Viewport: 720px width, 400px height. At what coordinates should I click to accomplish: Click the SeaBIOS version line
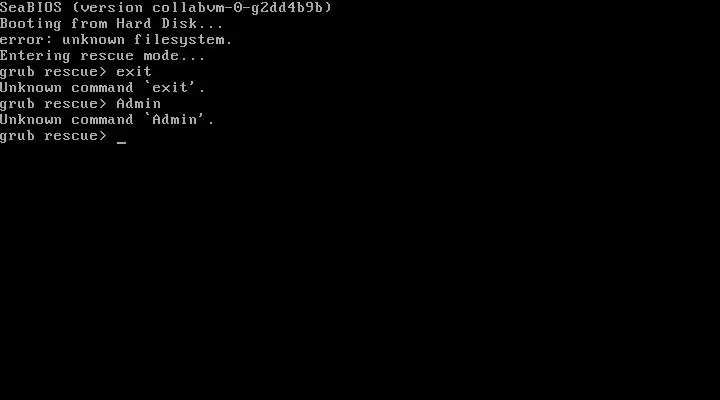[x=166, y=7]
